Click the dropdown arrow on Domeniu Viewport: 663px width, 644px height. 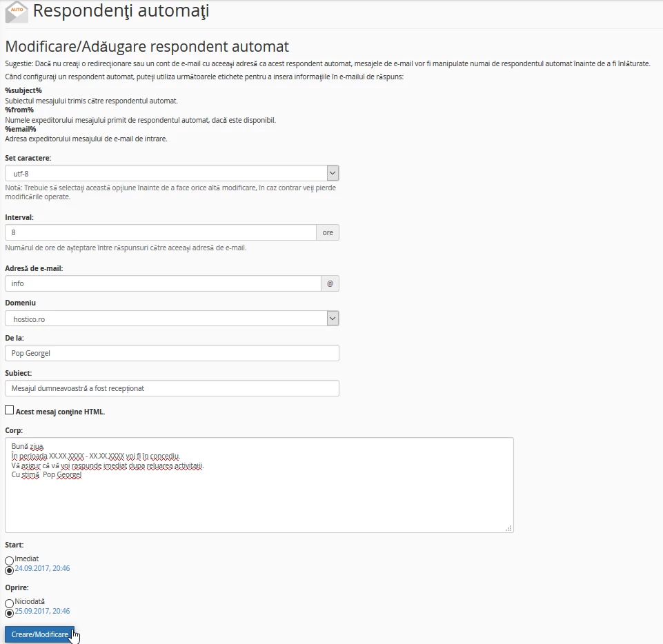click(x=332, y=318)
